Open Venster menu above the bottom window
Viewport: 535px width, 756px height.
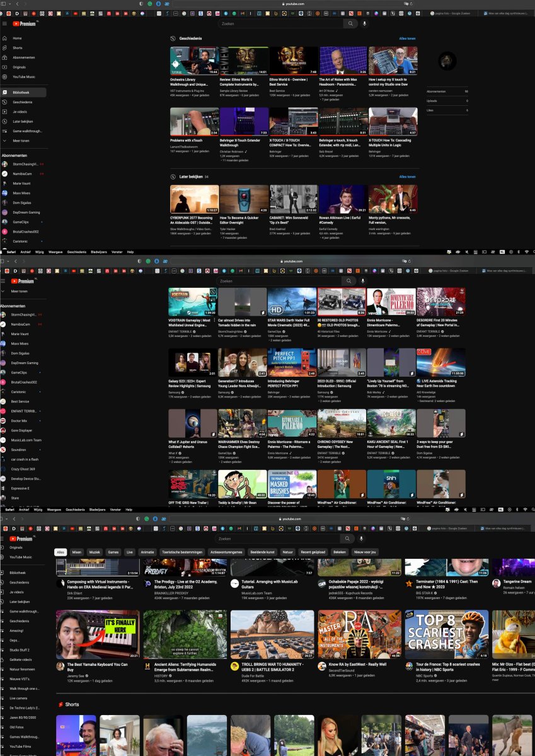(115, 509)
